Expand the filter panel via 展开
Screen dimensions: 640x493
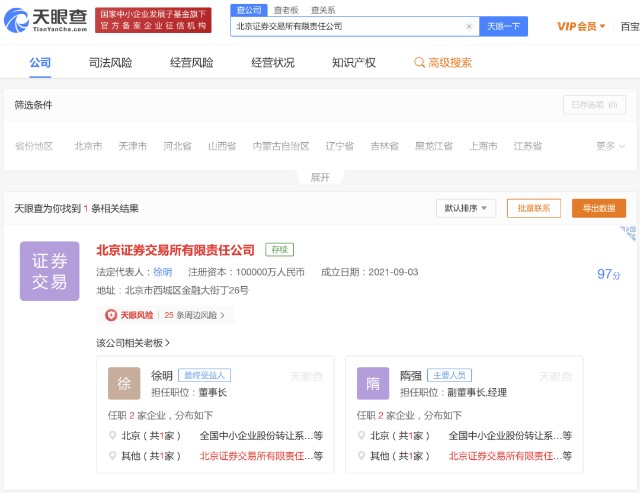(319, 177)
